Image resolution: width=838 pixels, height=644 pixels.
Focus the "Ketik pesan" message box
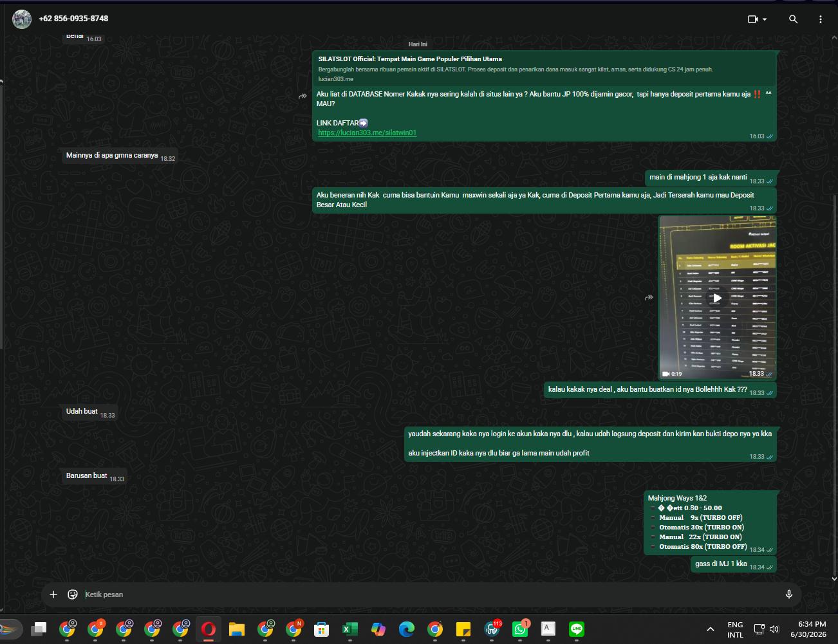pyautogui.click(x=430, y=594)
